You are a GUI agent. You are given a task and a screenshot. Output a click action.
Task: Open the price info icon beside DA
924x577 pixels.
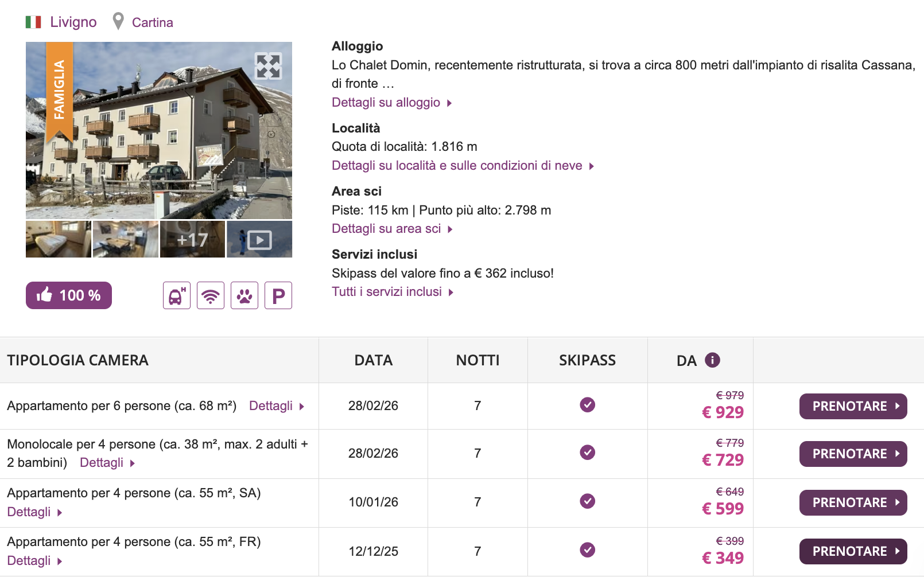point(712,360)
